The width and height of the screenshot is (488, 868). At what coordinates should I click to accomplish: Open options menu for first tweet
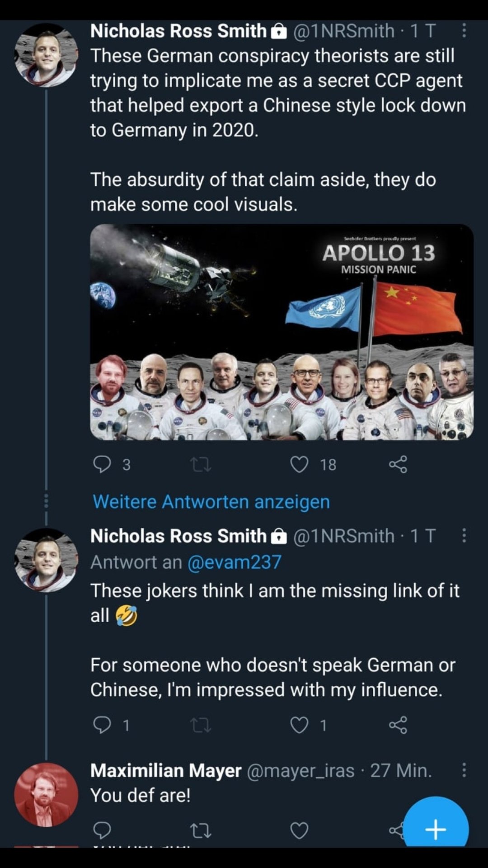[x=464, y=31]
